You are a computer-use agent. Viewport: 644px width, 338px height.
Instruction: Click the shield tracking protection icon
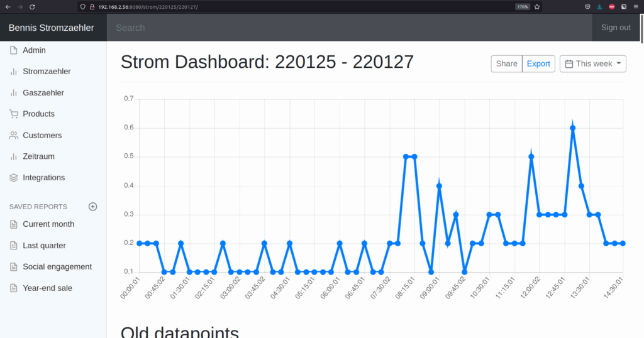pyautogui.click(x=82, y=6)
